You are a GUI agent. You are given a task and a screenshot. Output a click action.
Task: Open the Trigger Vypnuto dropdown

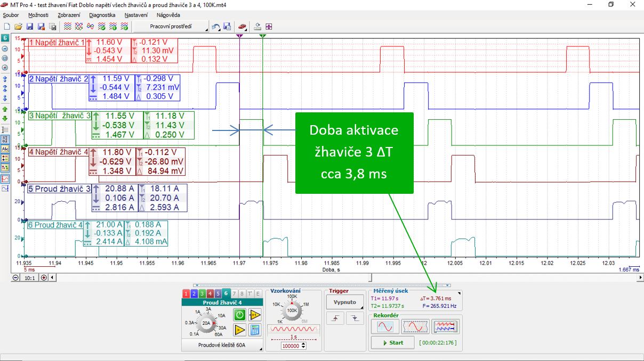tap(344, 302)
